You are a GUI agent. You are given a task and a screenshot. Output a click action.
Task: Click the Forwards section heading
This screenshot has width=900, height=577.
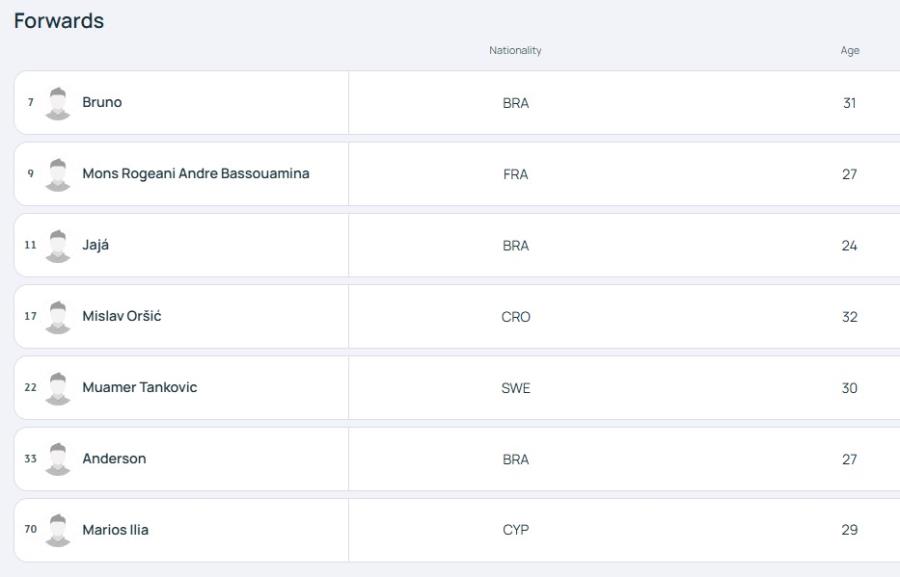pyautogui.click(x=59, y=21)
